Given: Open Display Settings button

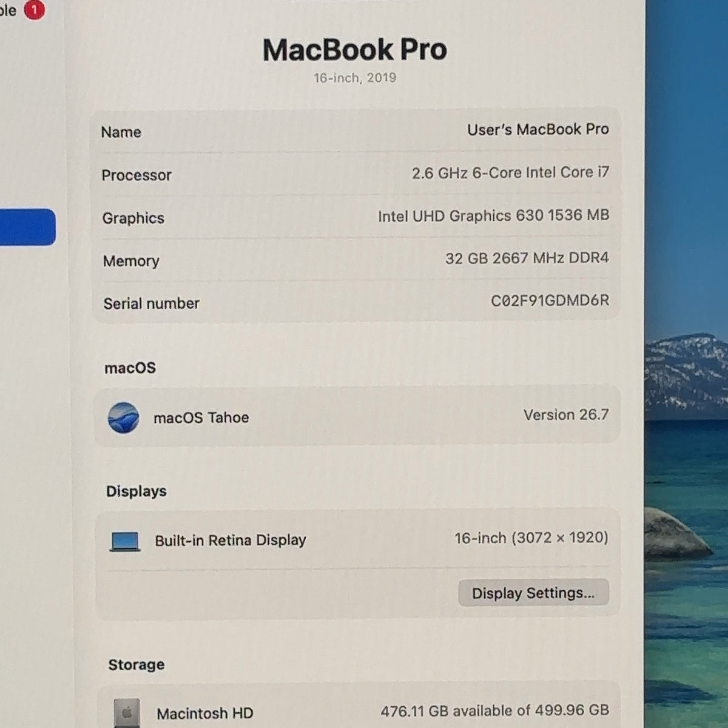Looking at the screenshot, I should tap(533, 593).
